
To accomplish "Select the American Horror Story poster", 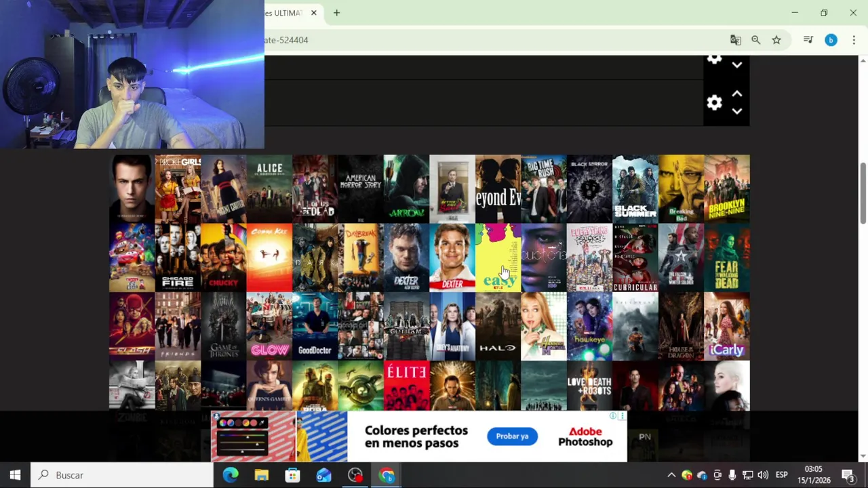I will [x=361, y=189].
